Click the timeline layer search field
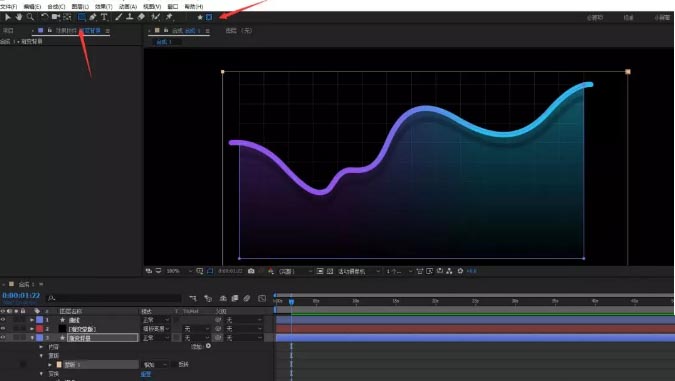Screen dimensions: 675x381 pyautogui.click(x=114, y=298)
